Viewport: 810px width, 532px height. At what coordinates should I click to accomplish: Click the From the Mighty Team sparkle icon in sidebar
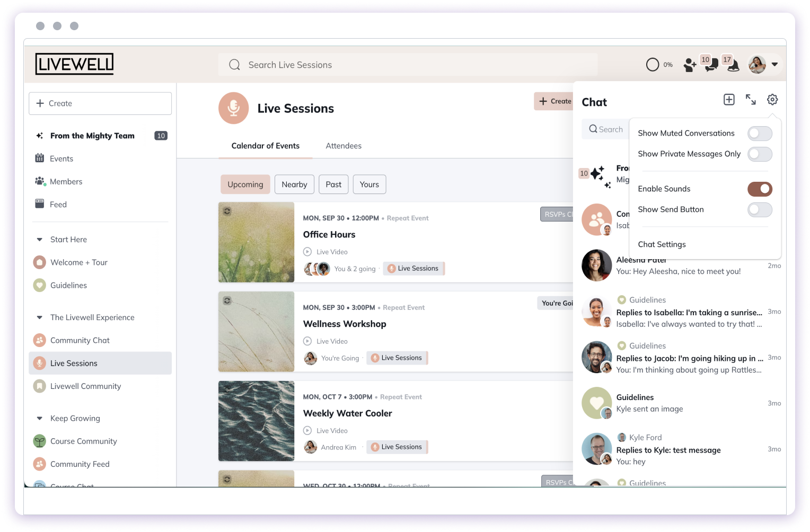(x=39, y=136)
